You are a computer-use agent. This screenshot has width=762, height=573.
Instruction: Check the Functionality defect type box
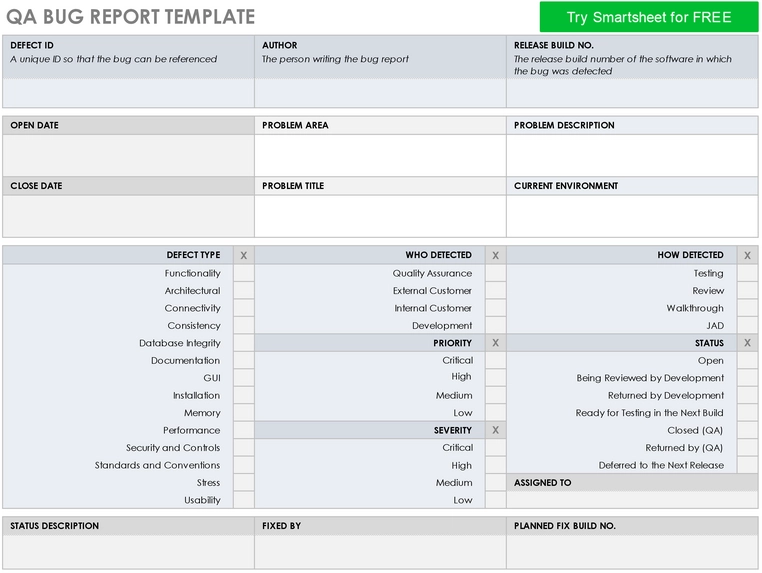(x=243, y=273)
